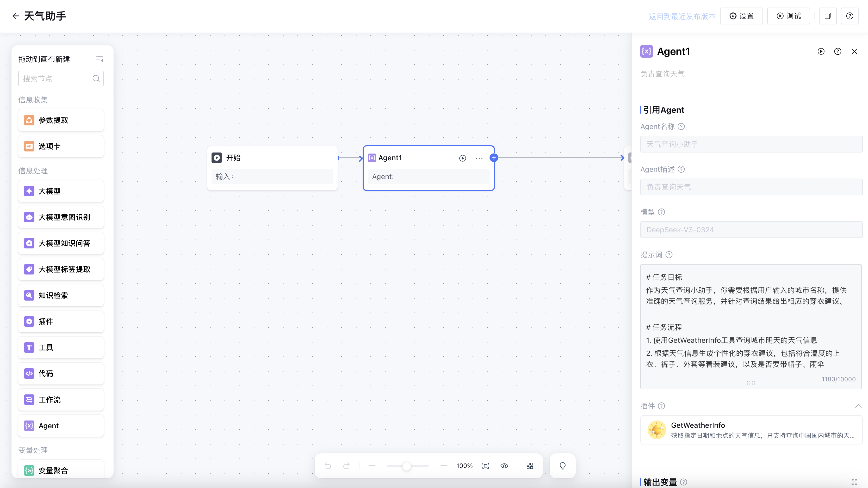Screen dimensions: 868x488
Task: Open the 设置 button
Action: pos(741,16)
